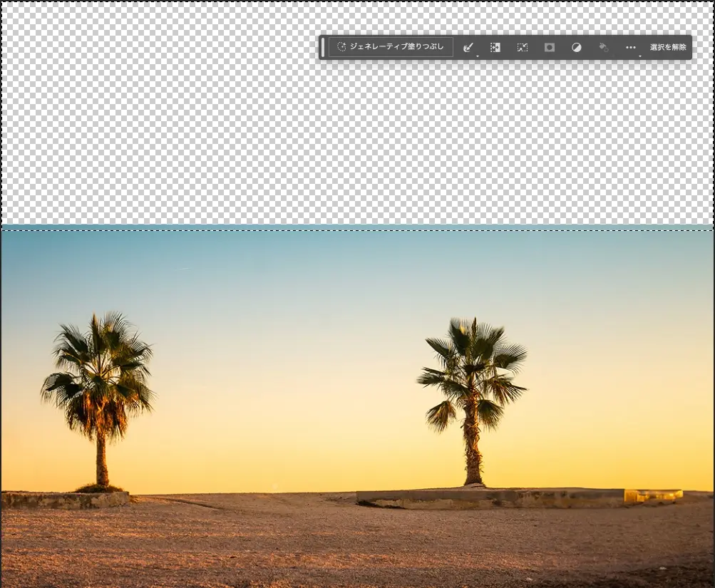Click the task bar's drag handle grip

323,47
